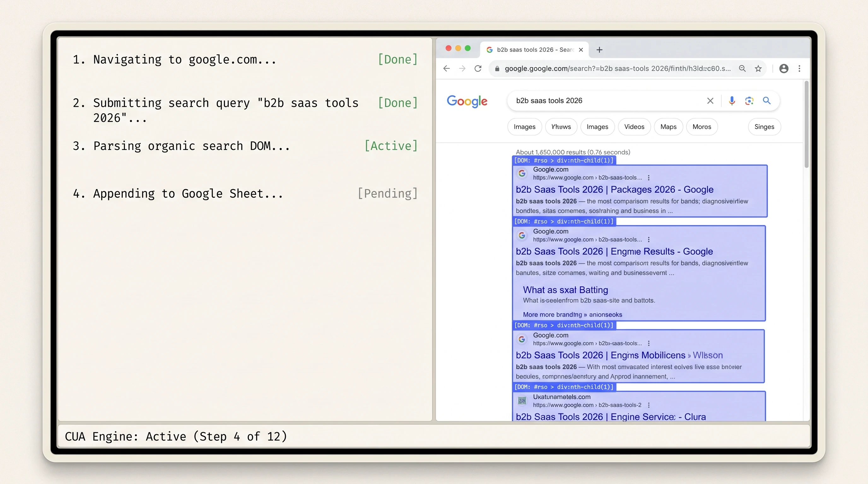Viewport: 868px width, 484px height.
Task: Bookmark this page with the star icon
Action: 758,69
